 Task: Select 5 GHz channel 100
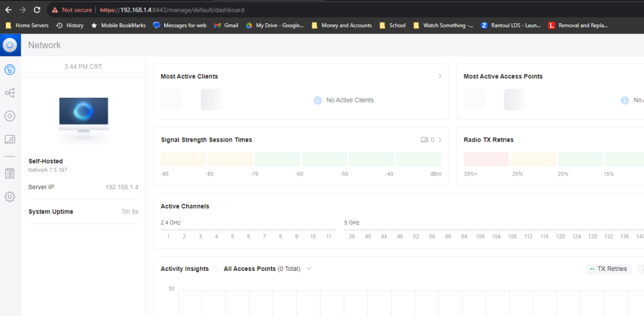pyautogui.click(x=480, y=236)
